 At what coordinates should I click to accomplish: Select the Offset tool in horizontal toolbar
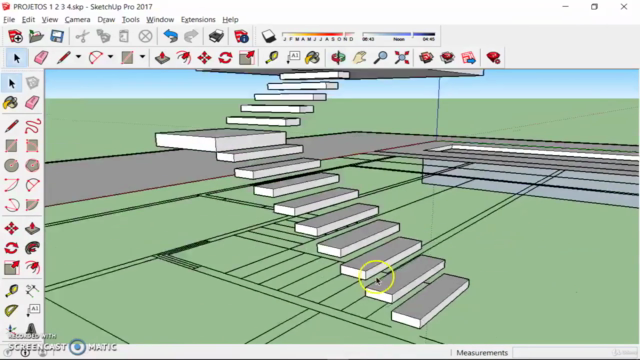pos(184,58)
